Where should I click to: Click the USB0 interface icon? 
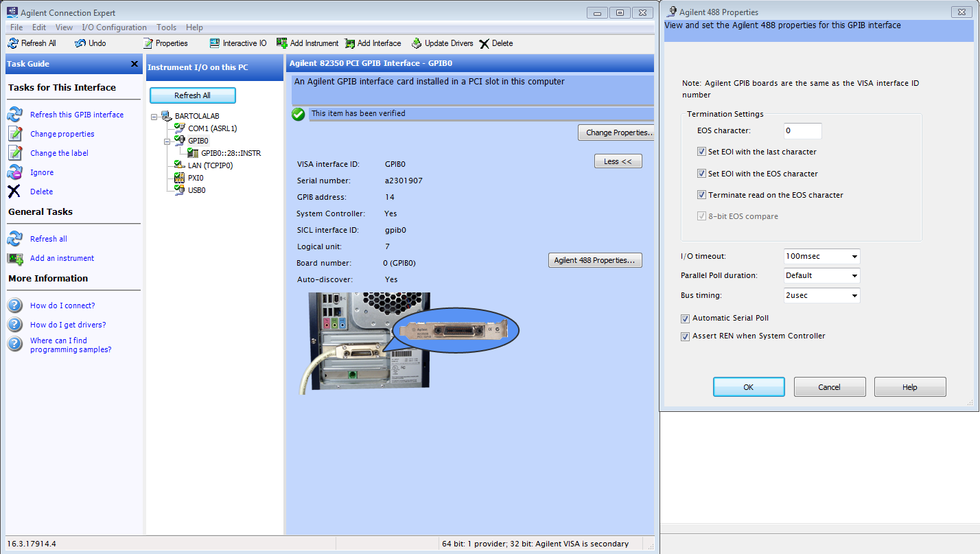coord(180,190)
